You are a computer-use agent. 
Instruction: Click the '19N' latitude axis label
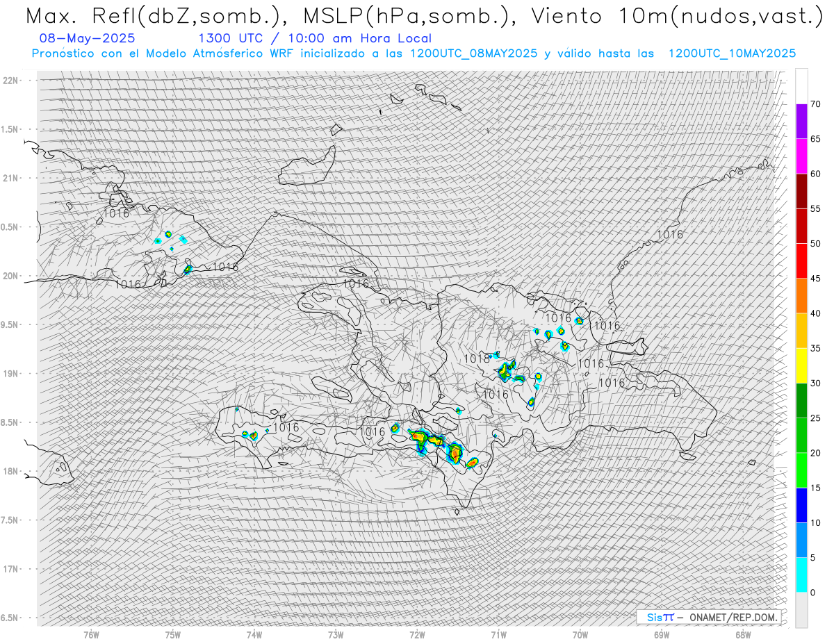(10, 374)
